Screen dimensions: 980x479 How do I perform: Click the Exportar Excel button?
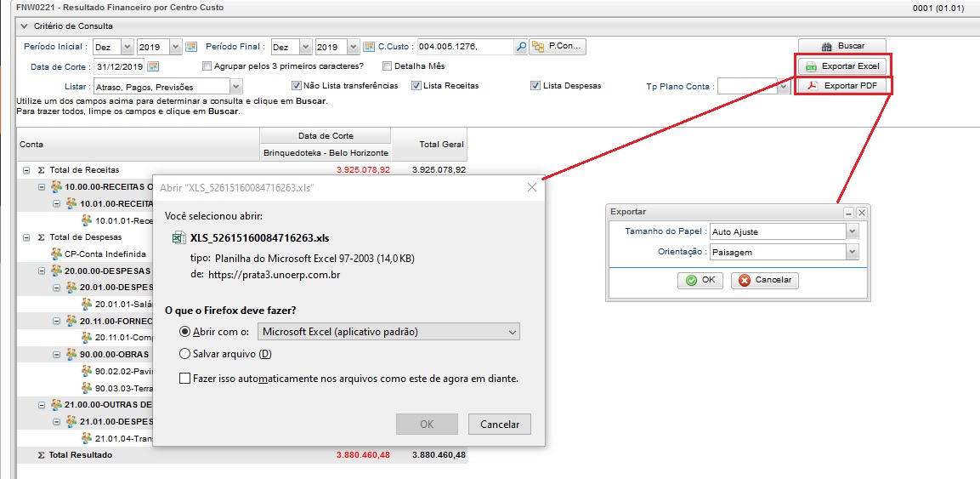(x=841, y=66)
